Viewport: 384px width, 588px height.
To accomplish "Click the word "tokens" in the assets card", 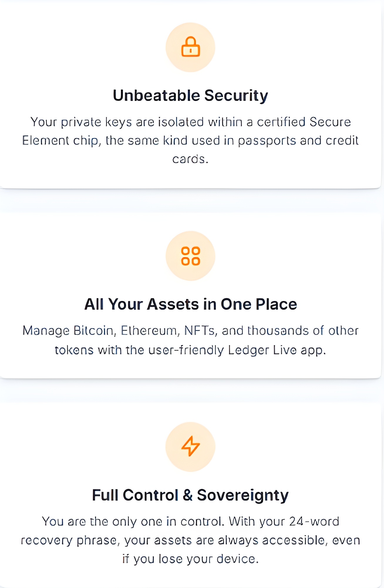I will [x=74, y=350].
